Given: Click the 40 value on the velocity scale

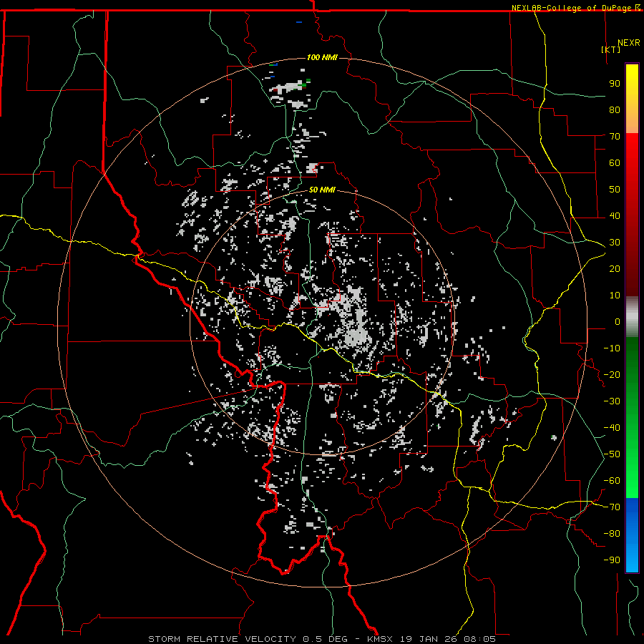Looking at the screenshot, I should pos(615,216).
